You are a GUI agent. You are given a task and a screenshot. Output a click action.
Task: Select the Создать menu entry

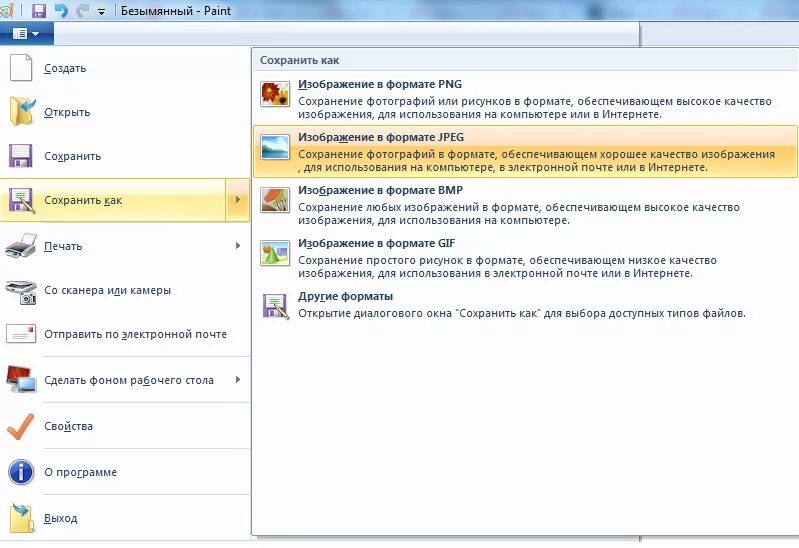tap(125, 68)
